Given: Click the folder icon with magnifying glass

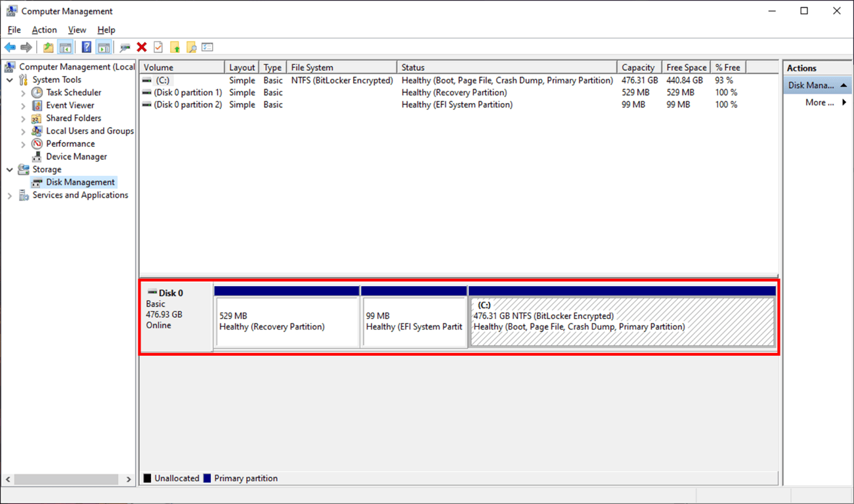Looking at the screenshot, I should coord(191,47).
